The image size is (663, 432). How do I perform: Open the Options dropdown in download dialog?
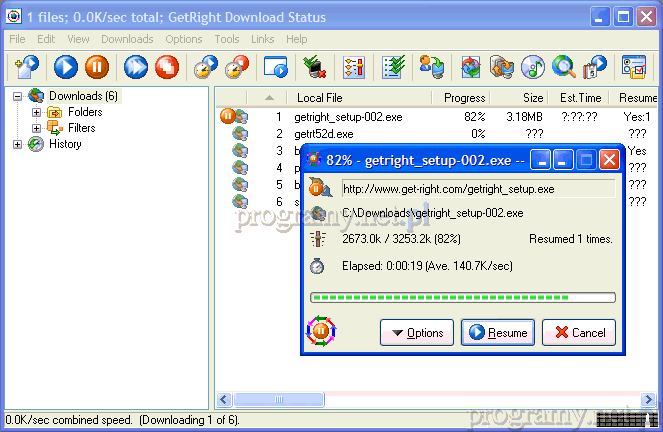[418, 333]
